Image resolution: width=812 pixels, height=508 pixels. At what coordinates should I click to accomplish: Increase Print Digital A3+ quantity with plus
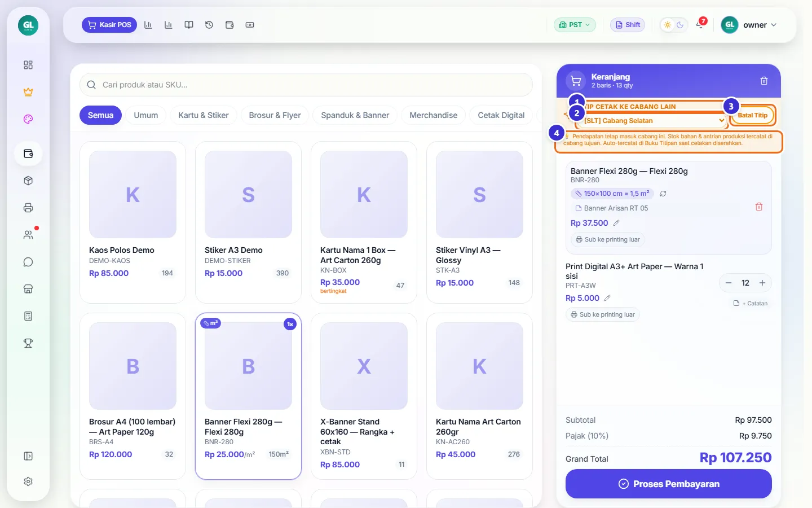(x=762, y=283)
